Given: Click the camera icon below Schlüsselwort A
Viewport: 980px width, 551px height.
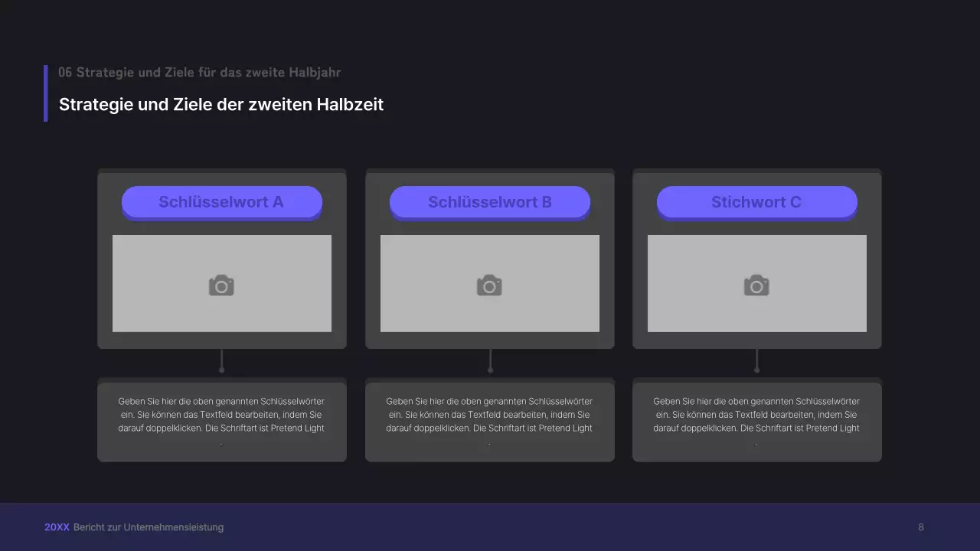Looking at the screenshot, I should (x=221, y=285).
